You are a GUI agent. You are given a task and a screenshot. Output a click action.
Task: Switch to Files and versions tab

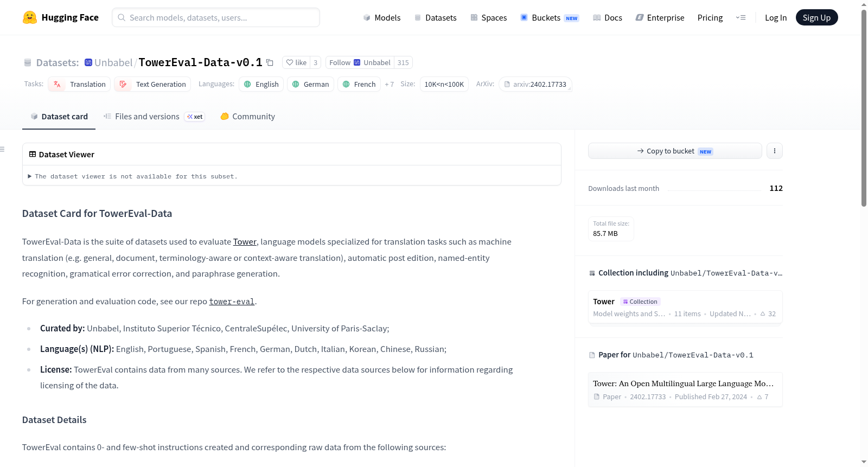tap(154, 117)
